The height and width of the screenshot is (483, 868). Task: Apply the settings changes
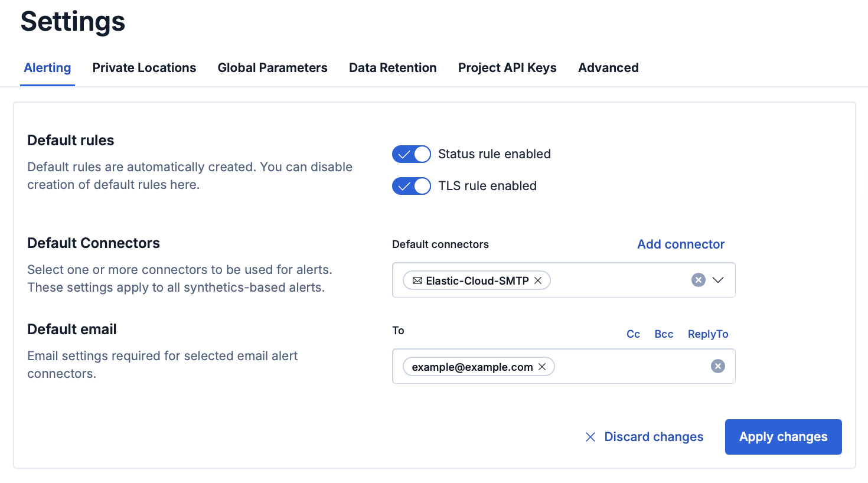[x=783, y=437]
